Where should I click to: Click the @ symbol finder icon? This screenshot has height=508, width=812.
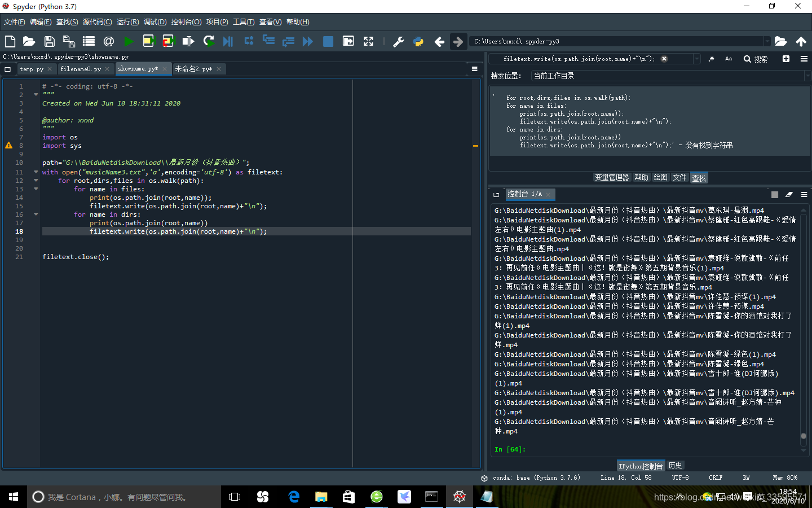point(108,41)
